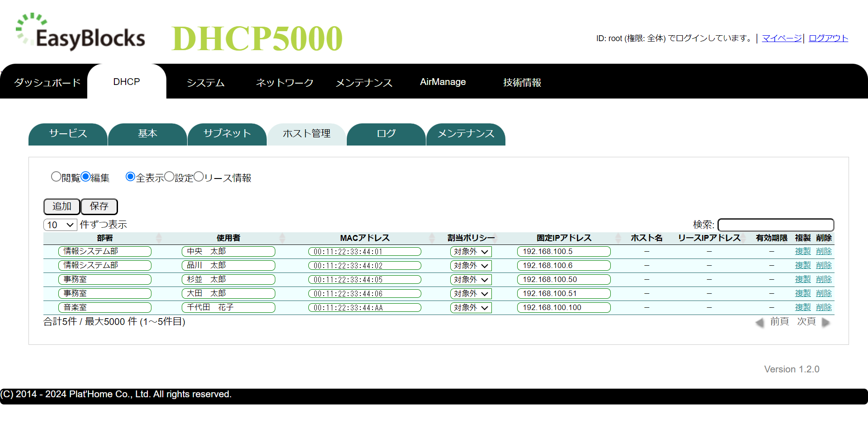The image size is (868, 437).
Task: Click 削除 link for 192.168.100.6 row
Action: 824,265
